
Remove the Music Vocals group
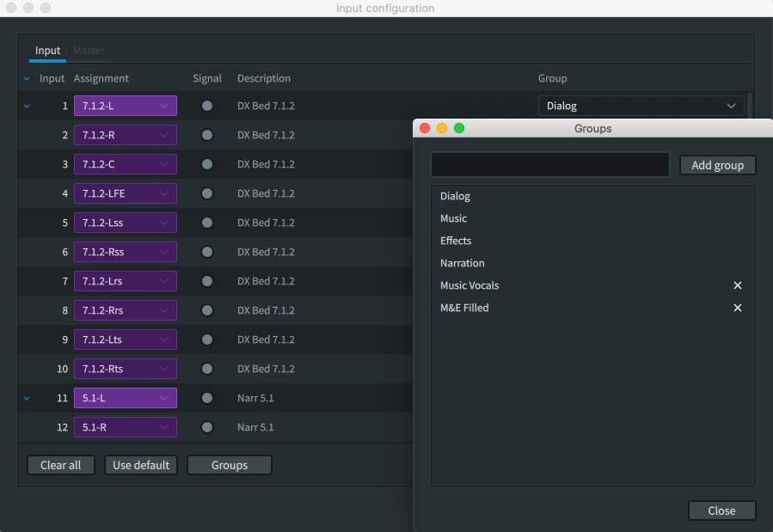coord(737,285)
